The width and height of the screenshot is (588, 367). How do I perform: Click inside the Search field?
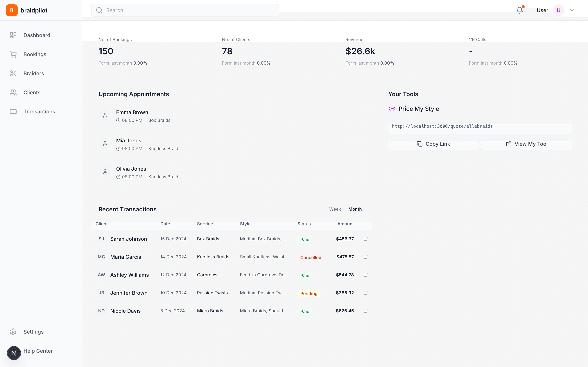(x=185, y=10)
